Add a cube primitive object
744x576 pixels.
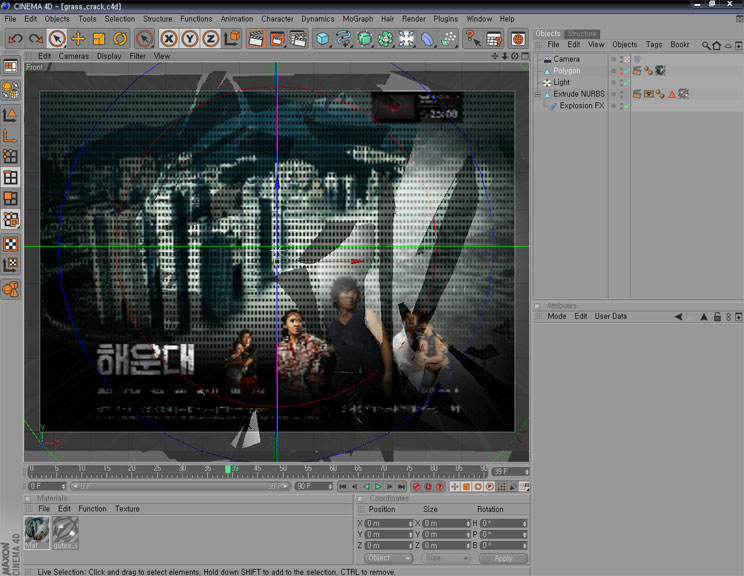click(323, 38)
